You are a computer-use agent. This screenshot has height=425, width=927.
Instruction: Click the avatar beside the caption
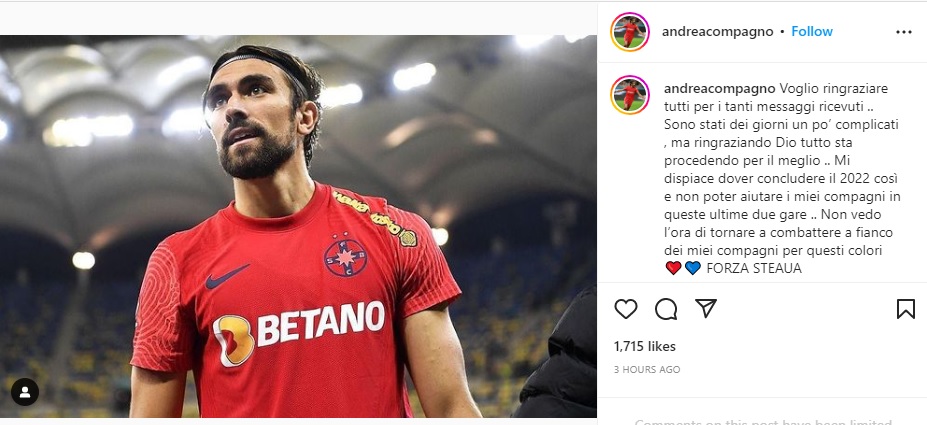630,94
